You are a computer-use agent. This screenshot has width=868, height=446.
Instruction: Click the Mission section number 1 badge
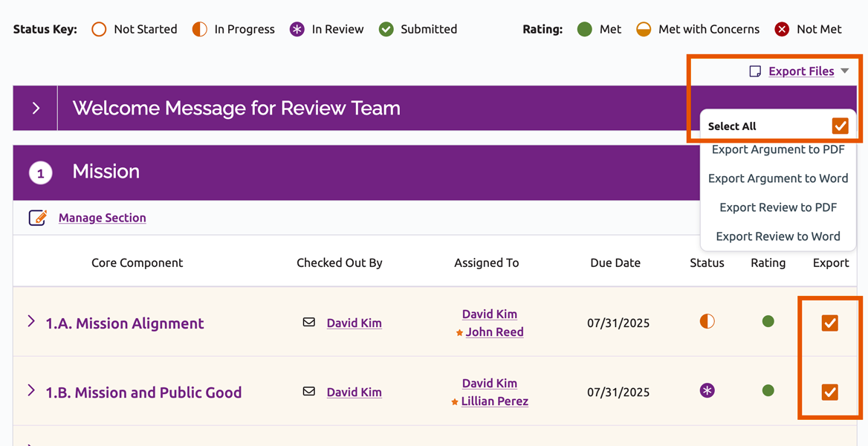40,173
